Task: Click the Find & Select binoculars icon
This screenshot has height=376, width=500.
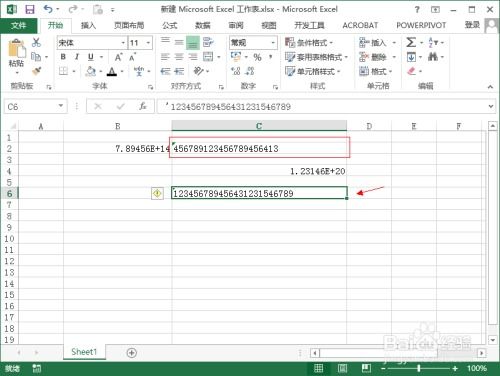Action: point(433,57)
